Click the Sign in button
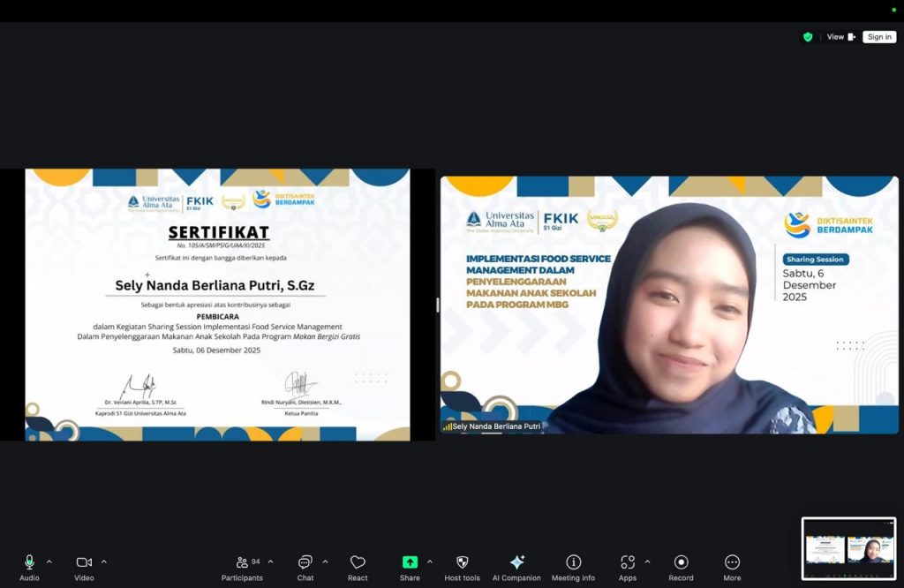The height and width of the screenshot is (588, 904). pyautogui.click(x=879, y=37)
